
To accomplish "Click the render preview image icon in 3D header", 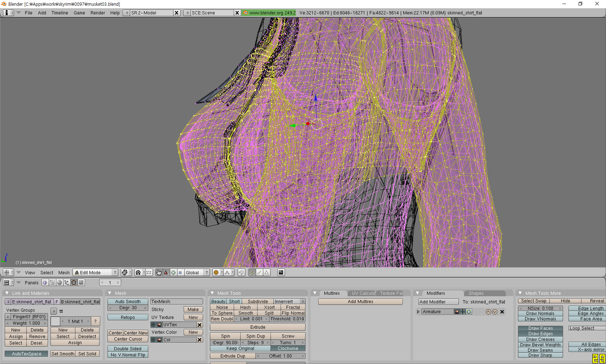I will [x=281, y=272].
